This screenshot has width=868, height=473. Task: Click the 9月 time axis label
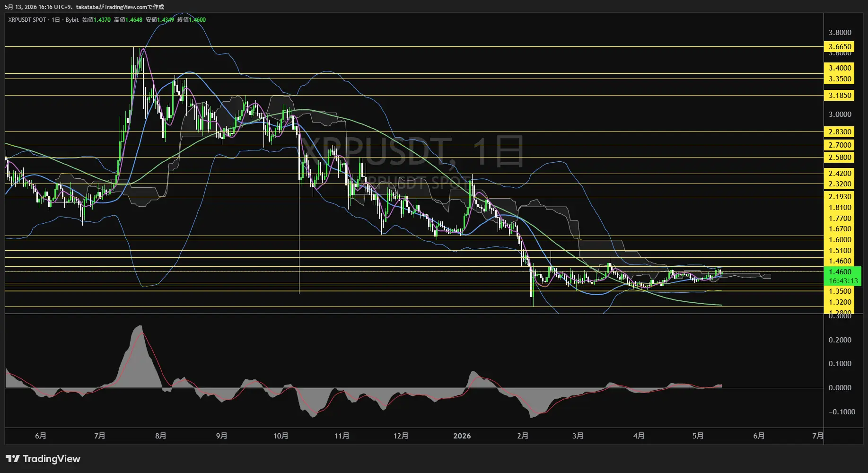[221, 436]
